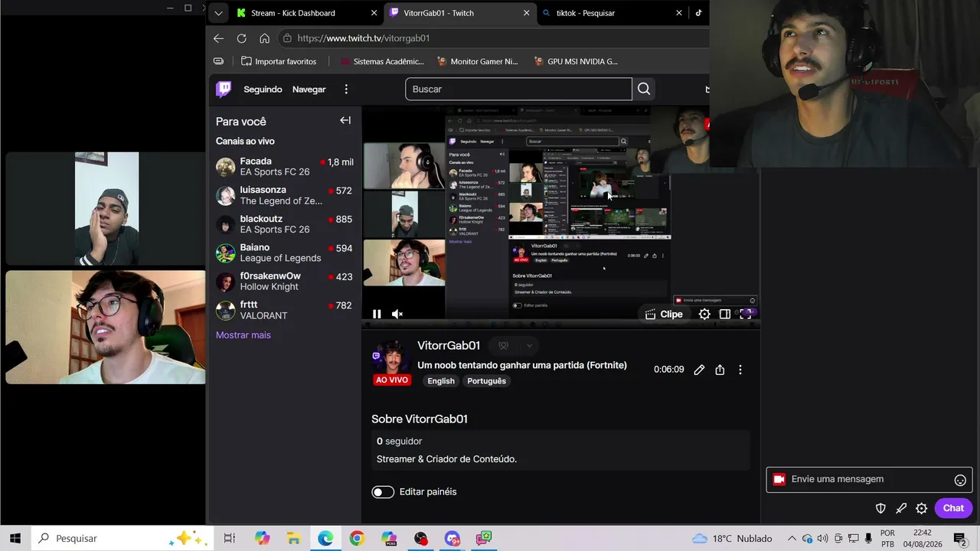Open frttt's VALORANT channel
Viewport: 980px width, 551px height.
[285, 310]
